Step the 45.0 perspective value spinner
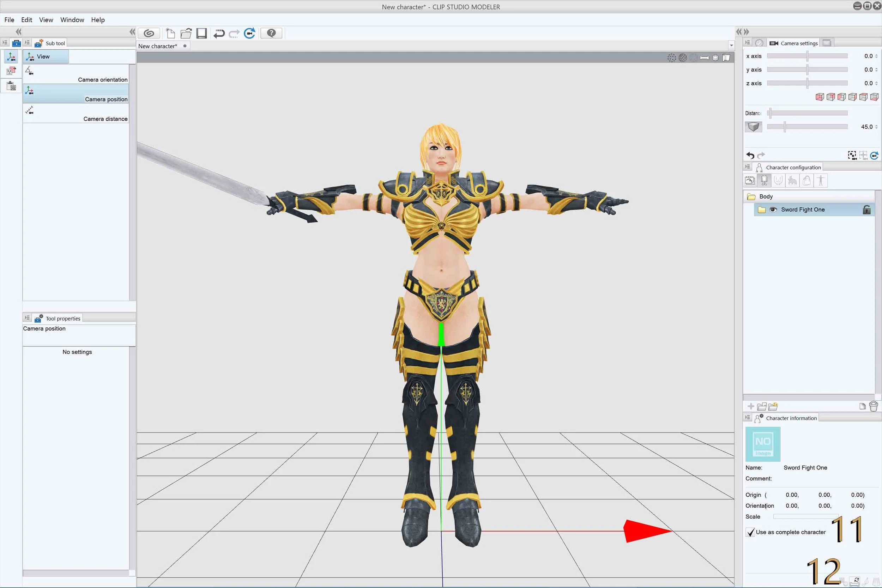The height and width of the screenshot is (588, 882). click(876, 127)
